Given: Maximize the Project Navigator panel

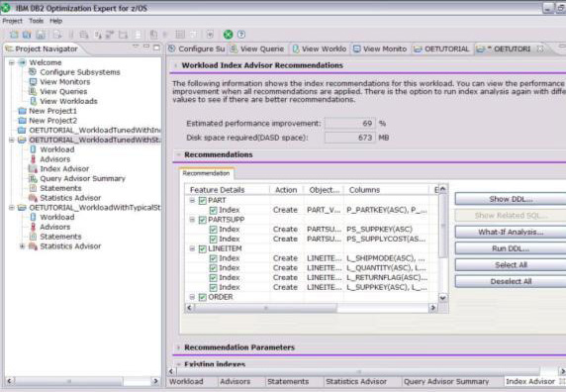Looking at the screenshot, I should [156, 48].
